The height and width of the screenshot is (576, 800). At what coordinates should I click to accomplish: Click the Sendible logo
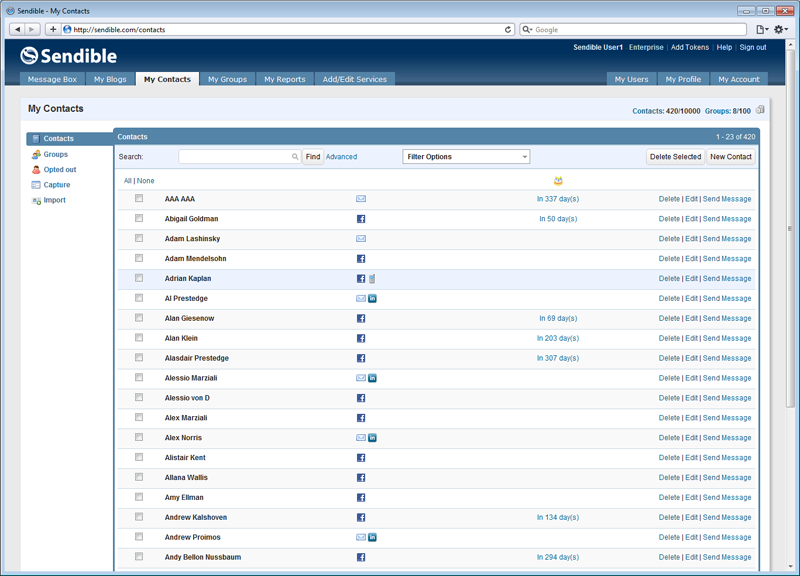[68, 56]
